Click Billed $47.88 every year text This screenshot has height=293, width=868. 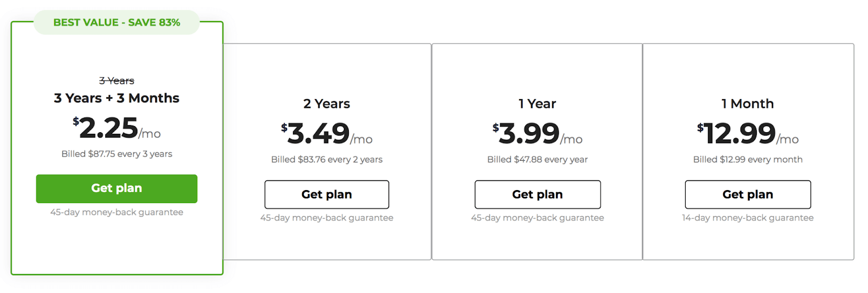click(x=538, y=159)
